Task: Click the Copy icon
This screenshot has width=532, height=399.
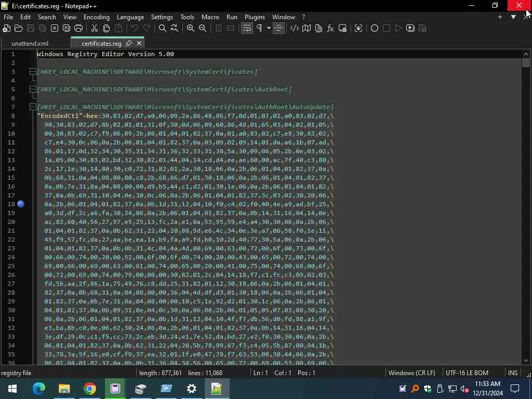Action: tap(107, 29)
